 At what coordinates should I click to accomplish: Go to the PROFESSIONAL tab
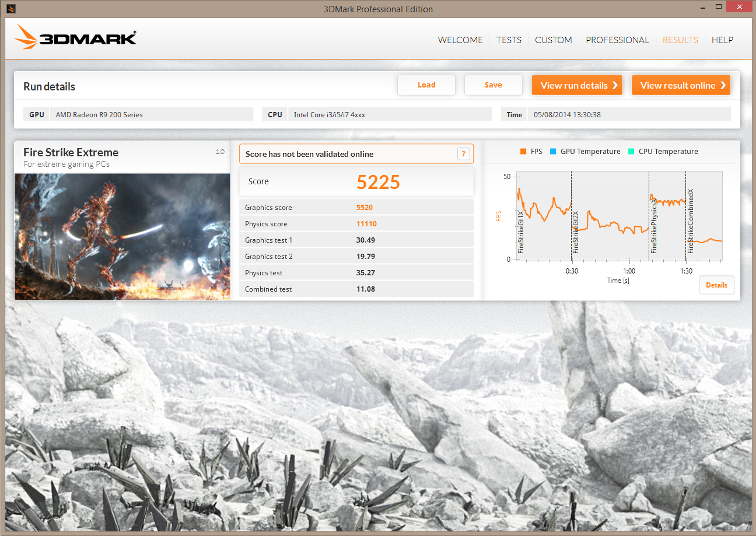pyautogui.click(x=617, y=40)
